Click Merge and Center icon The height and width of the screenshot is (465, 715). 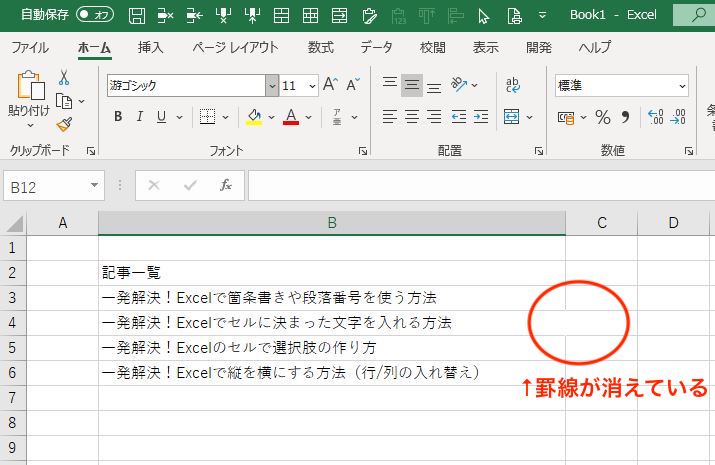pos(512,117)
